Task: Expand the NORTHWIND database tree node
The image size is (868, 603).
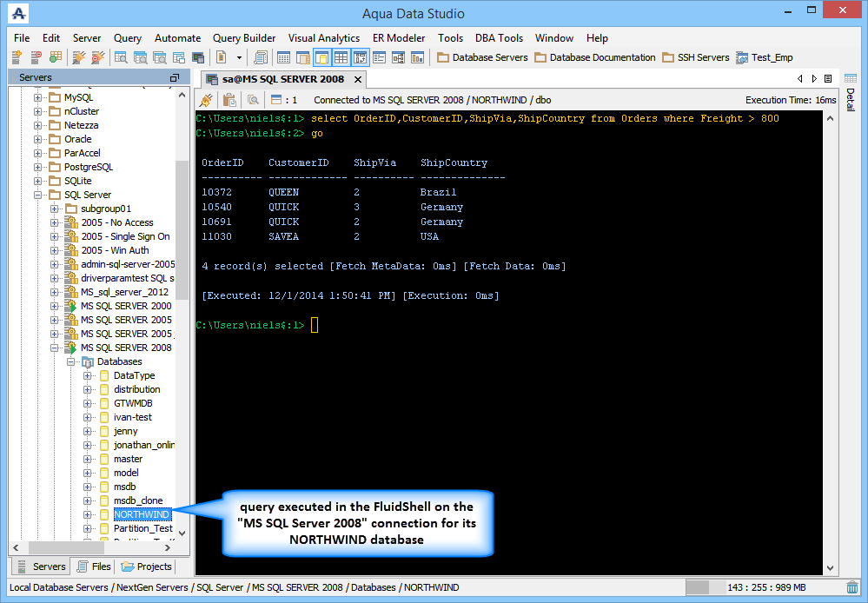Action: [x=88, y=514]
